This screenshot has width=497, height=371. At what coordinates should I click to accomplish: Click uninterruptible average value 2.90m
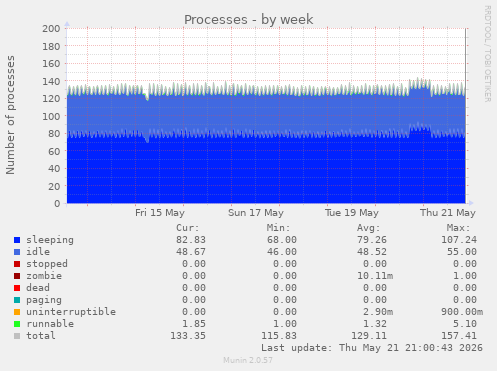pyautogui.click(x=378, y=312)
